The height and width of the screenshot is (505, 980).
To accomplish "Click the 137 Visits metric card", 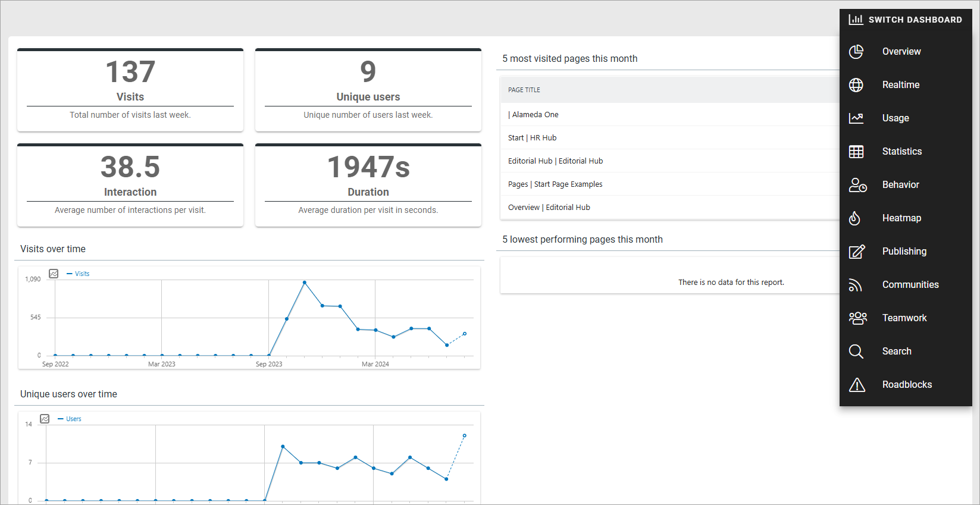I will pyautogui.click(x=130, y=90).
